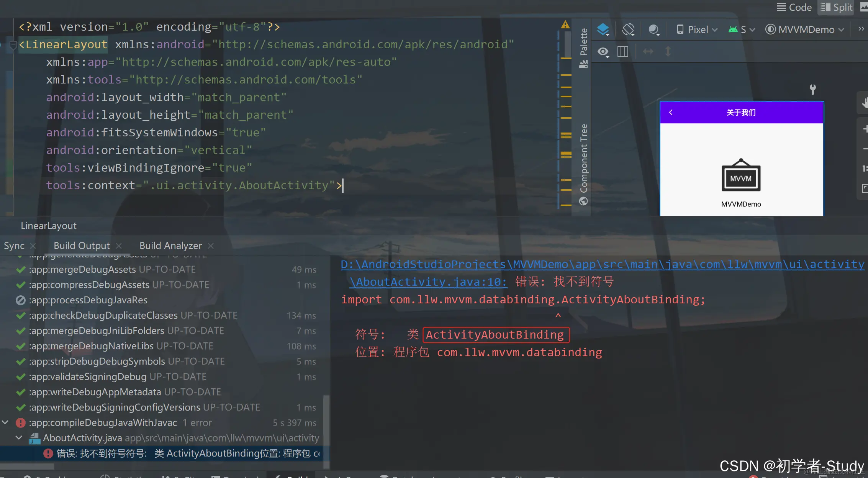Click the error icon on compileDebugJavaWithJavac
The height and width of the screenshot is (478, 868).
[x=20, y=423]
